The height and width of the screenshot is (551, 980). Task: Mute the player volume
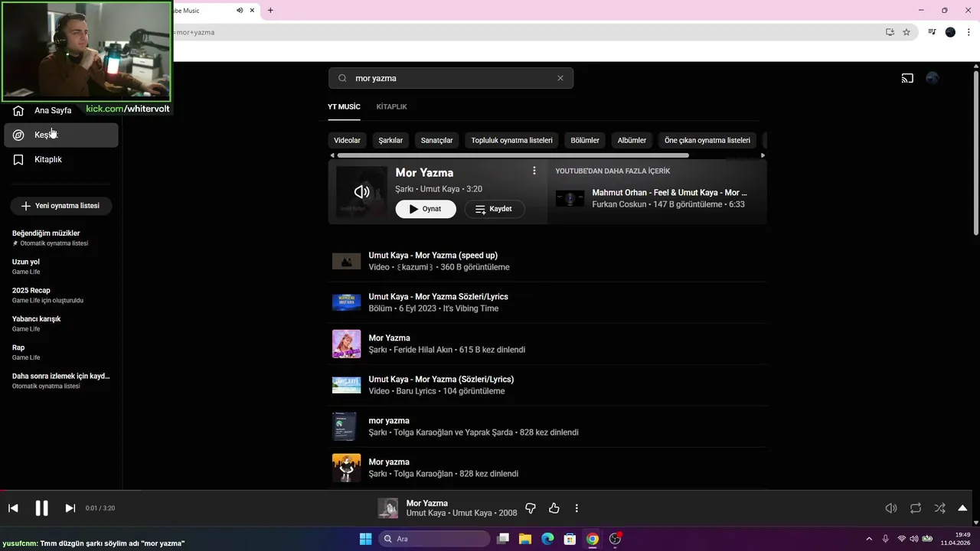pyautogui.click(x=891, y=508)
